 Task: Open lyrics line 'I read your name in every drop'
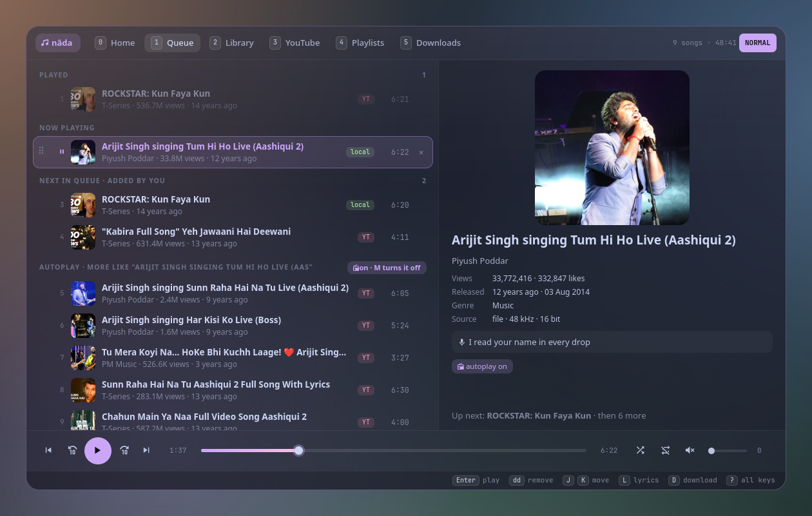coord(612,342)
